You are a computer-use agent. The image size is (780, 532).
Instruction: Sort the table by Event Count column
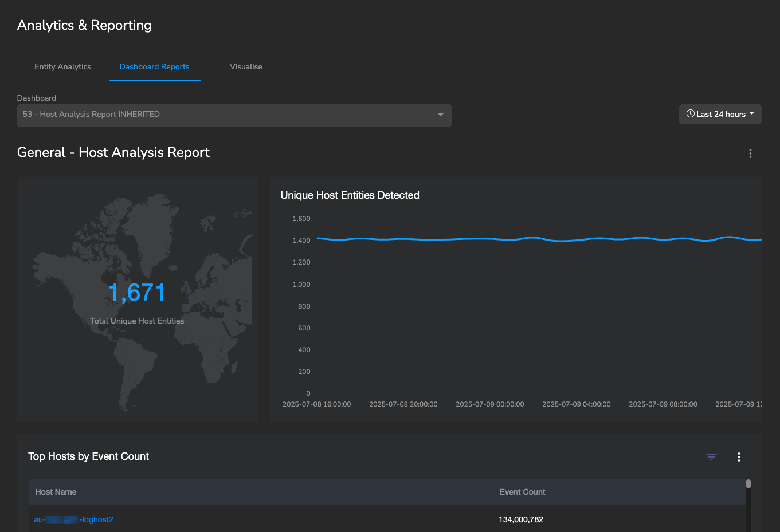(522, 492)
